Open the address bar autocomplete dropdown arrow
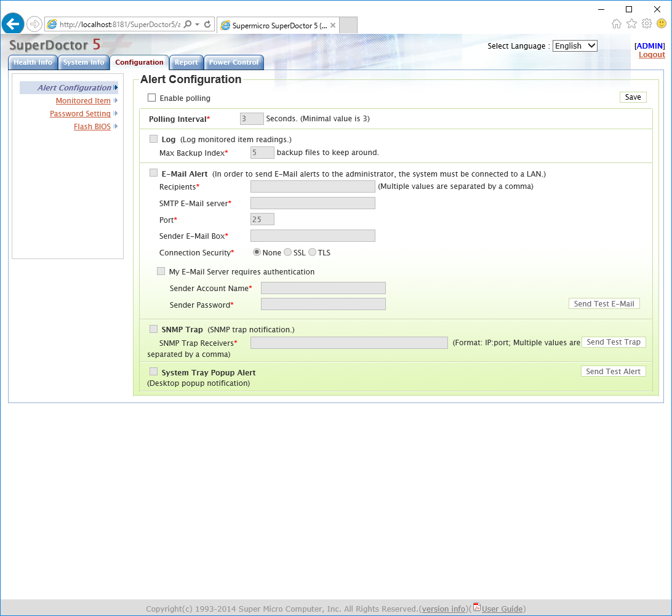672x616 pixels. 197,25
